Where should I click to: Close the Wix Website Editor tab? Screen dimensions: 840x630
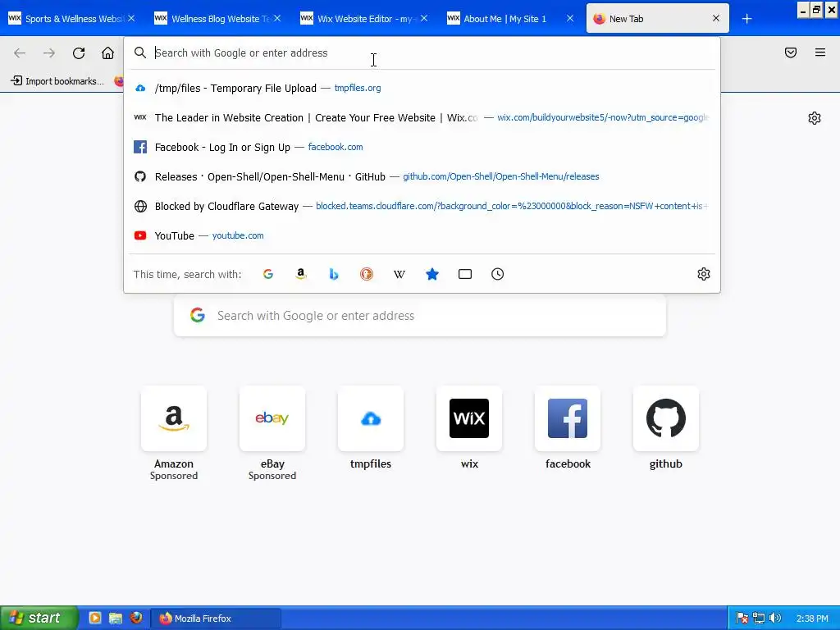tap(424, 18)
